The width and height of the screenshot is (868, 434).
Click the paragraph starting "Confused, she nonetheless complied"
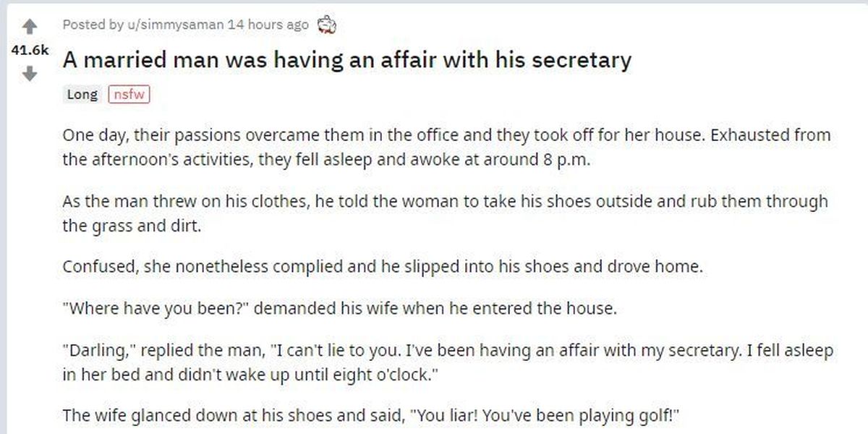pos(382,266)
